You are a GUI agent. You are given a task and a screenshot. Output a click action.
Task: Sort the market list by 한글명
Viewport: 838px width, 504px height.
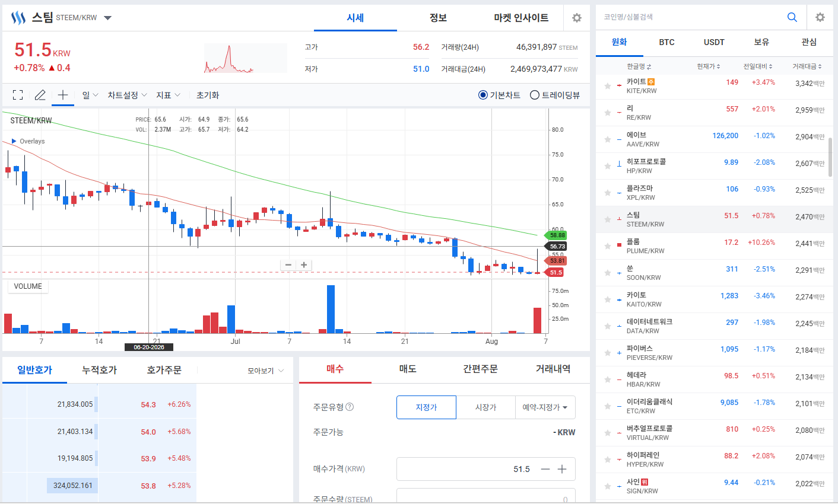639,66
